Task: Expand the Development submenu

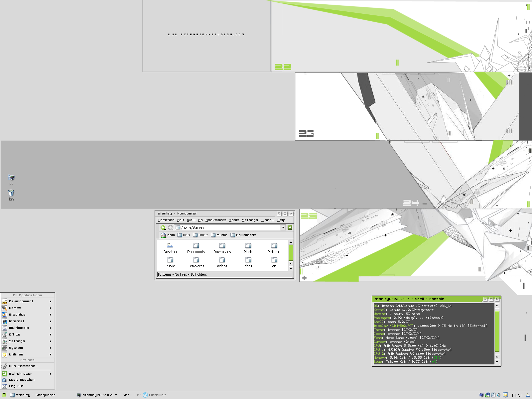Action: (x=28, y=301)
